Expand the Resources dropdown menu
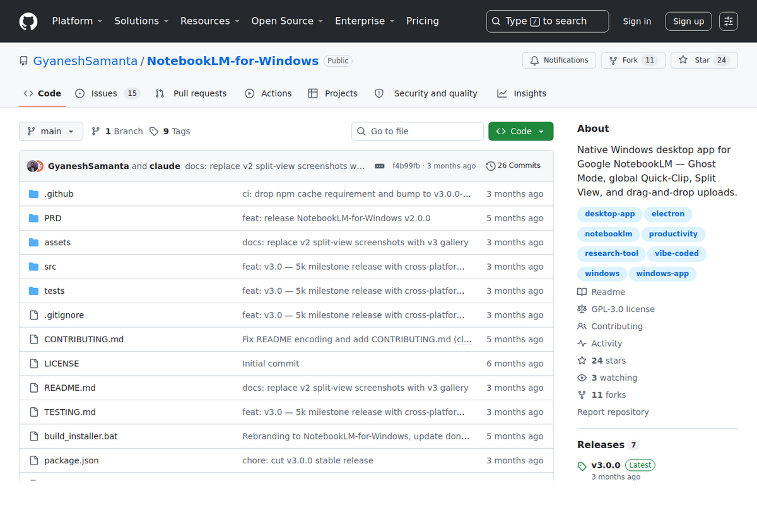757x532 pixels. pyautogui.click(x=210, y=21)
